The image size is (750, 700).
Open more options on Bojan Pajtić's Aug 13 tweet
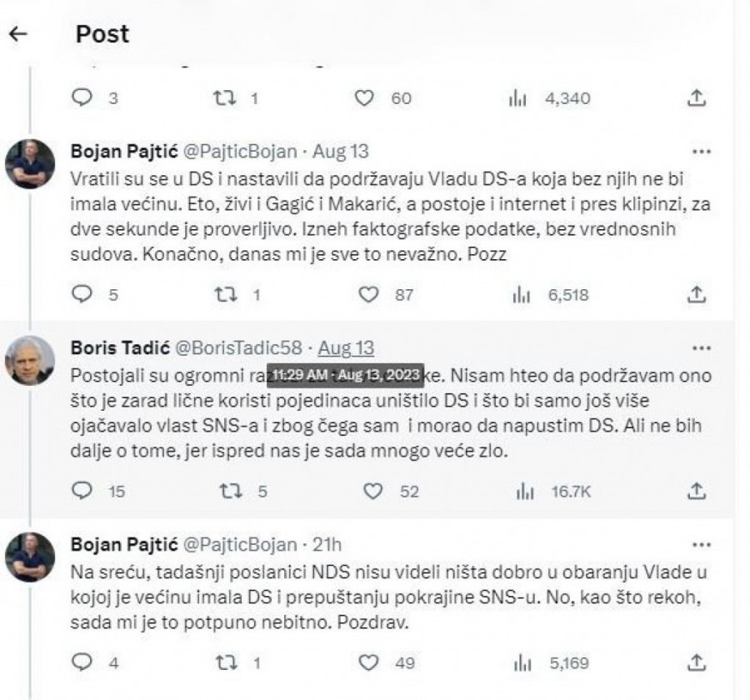pos(702,152)
